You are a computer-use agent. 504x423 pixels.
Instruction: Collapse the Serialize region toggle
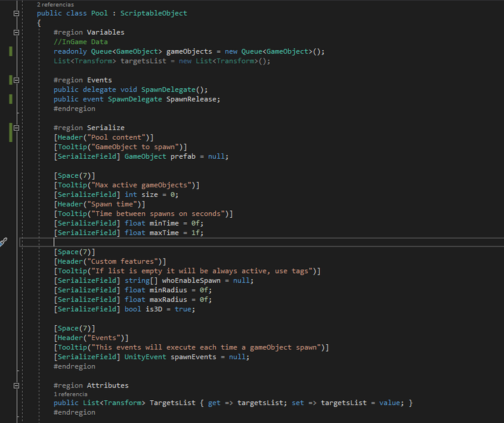(x=17, y=128)
